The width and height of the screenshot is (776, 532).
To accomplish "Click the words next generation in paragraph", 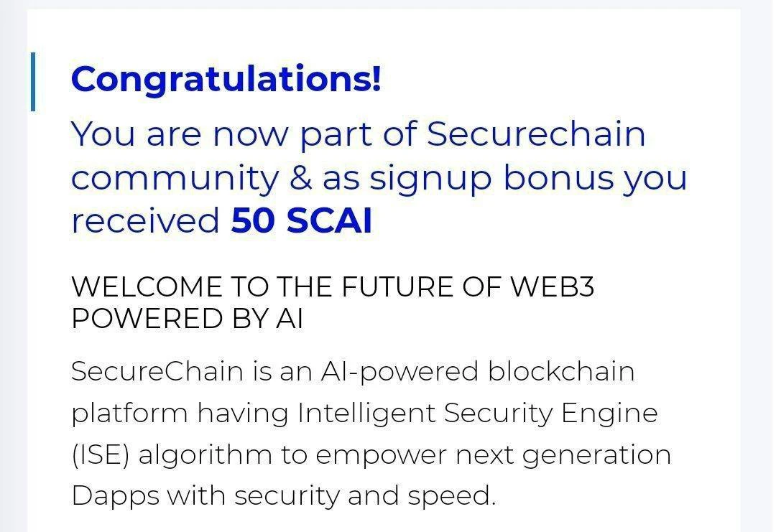I will 563,456.
